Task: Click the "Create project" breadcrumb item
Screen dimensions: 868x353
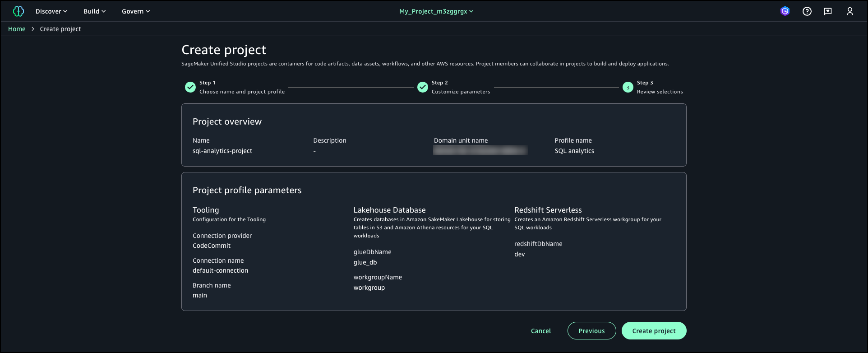Action: [60, 29]
